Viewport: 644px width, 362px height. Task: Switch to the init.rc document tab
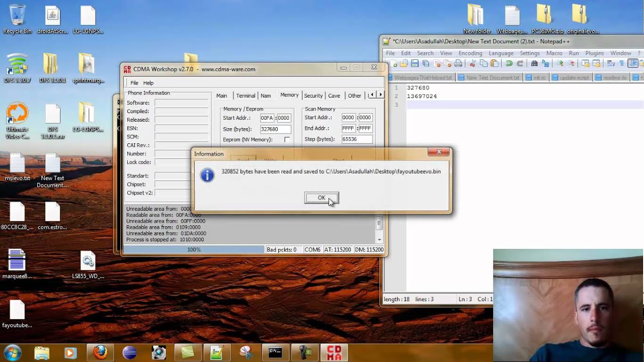(x=539, y=77)
